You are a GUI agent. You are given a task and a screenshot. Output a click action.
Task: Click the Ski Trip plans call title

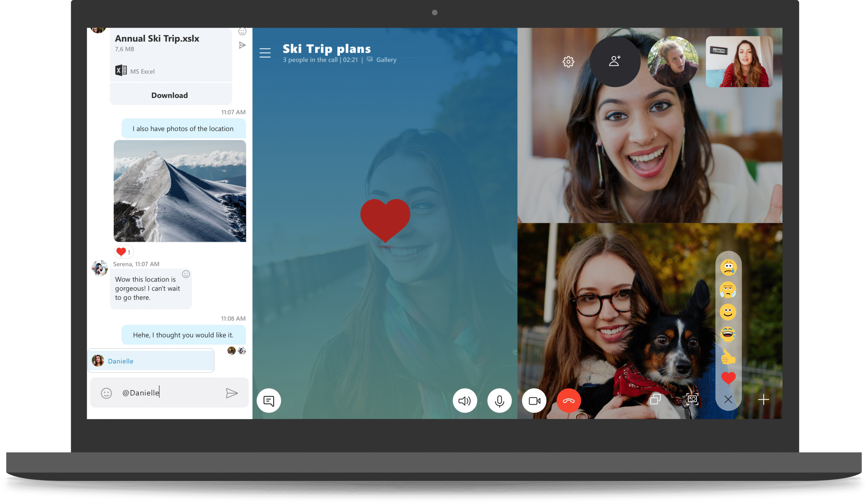[x=327, y=49]
